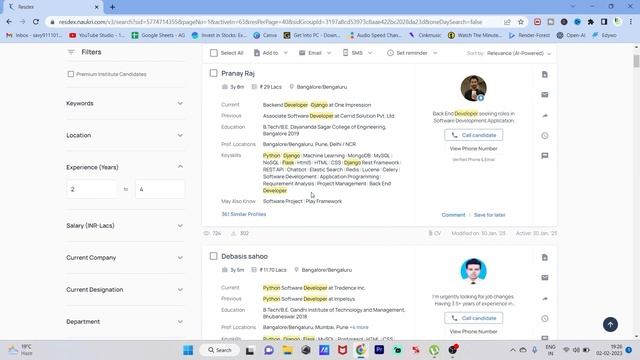The width and height of the screenshot is (640, 360).
Task: Click Call candidate for Debasis sahoo
Action: pos(473,318)
